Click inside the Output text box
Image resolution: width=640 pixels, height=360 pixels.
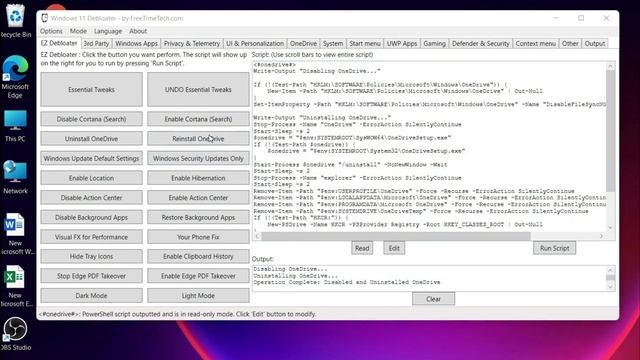pos(429,278)
